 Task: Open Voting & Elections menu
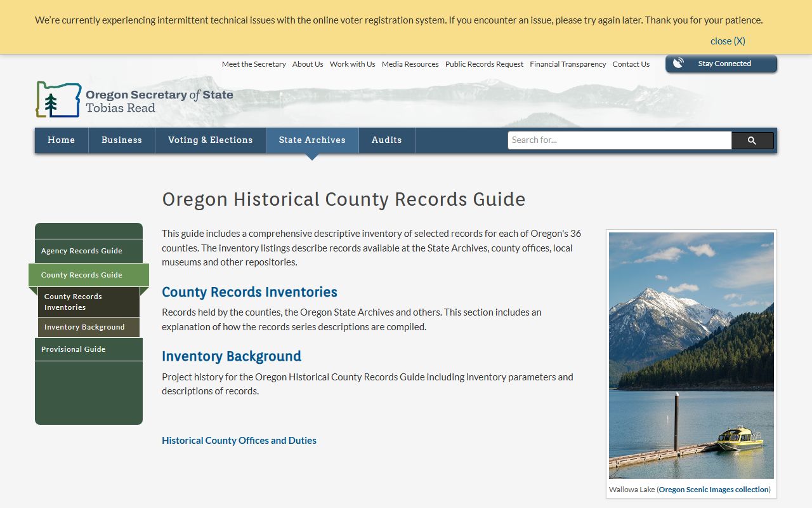tap(211, 140)
